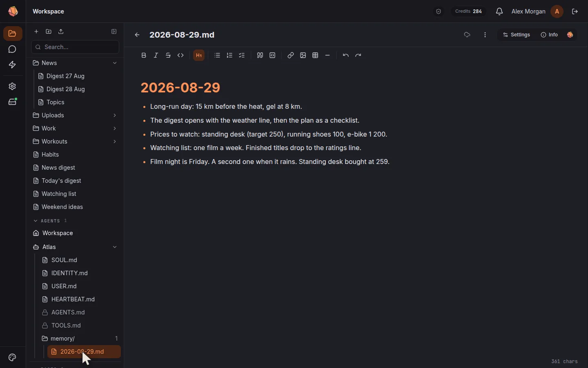Redo the last undone edit

tap(358, 55)
